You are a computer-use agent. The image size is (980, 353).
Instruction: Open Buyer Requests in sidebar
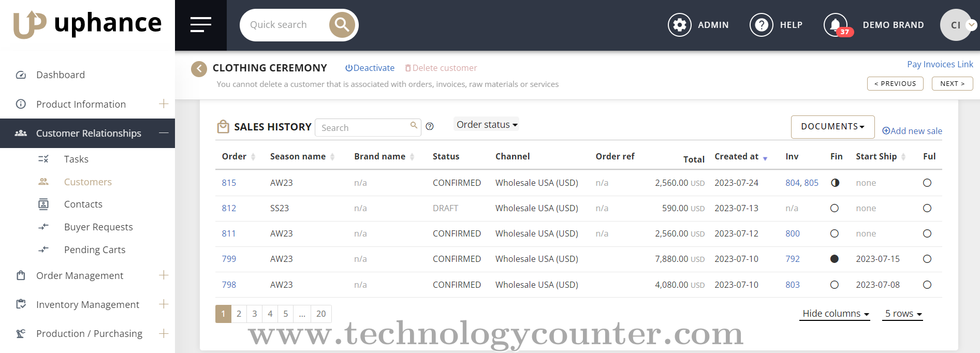point(98,227)
